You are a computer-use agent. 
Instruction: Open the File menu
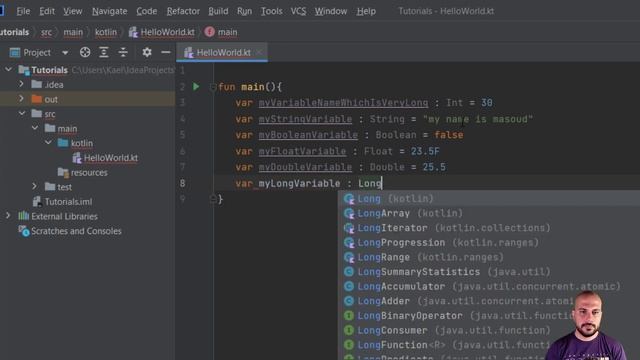click(x=23, y=11)
